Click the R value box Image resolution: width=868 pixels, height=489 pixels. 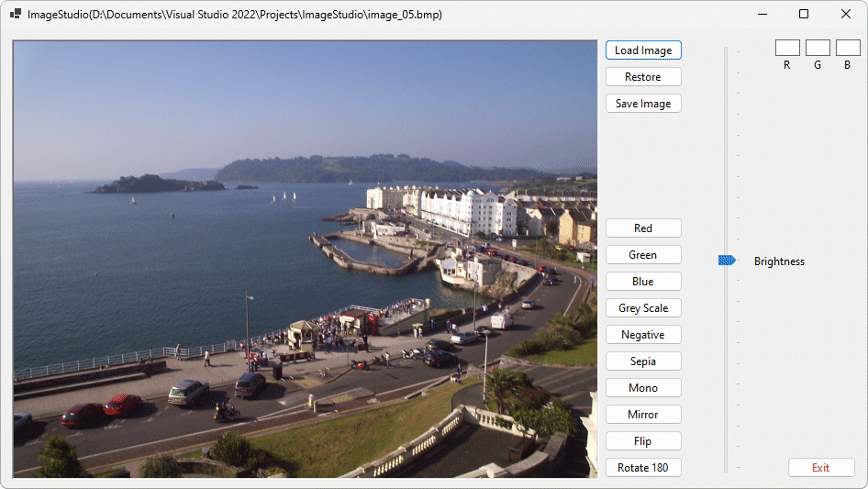787,48
